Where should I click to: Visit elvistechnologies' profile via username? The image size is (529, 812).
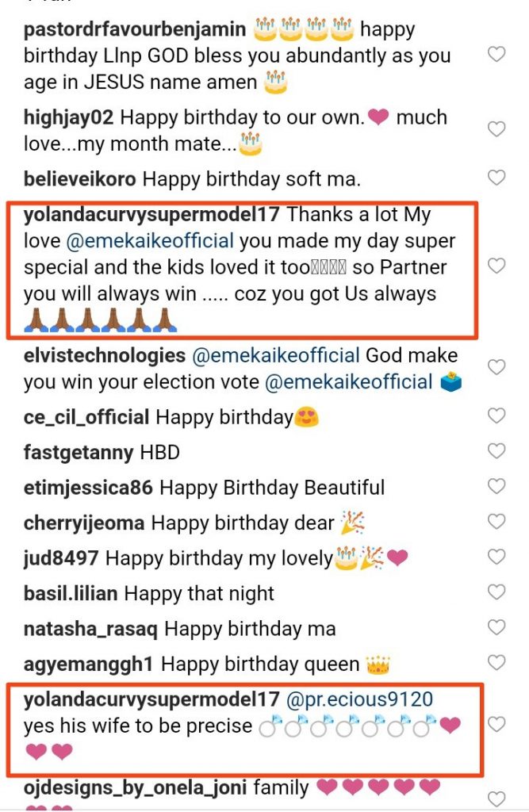[105, 356]
